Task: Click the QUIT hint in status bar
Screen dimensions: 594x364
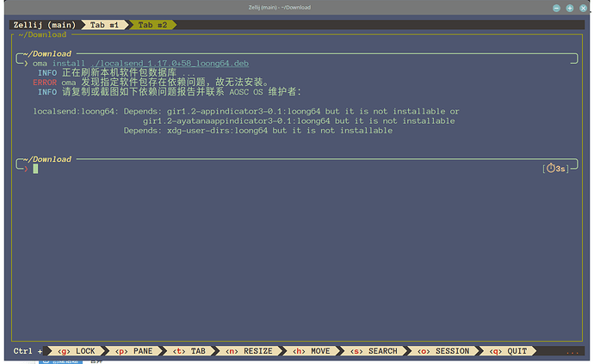Action: 508,351
